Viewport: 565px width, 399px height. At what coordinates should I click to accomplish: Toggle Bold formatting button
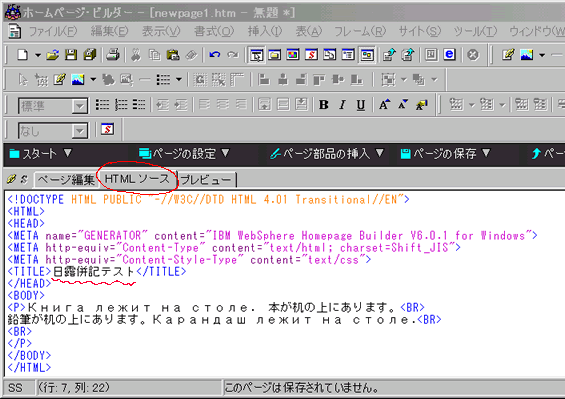click(x=324, y=105)
